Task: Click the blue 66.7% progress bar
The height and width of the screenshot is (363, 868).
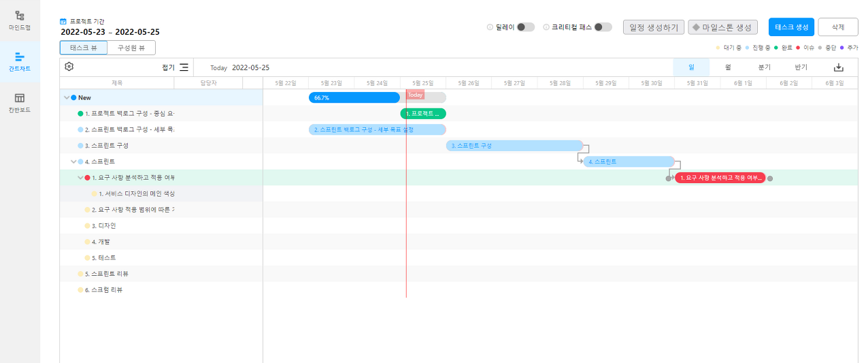Action: (354, 97)
